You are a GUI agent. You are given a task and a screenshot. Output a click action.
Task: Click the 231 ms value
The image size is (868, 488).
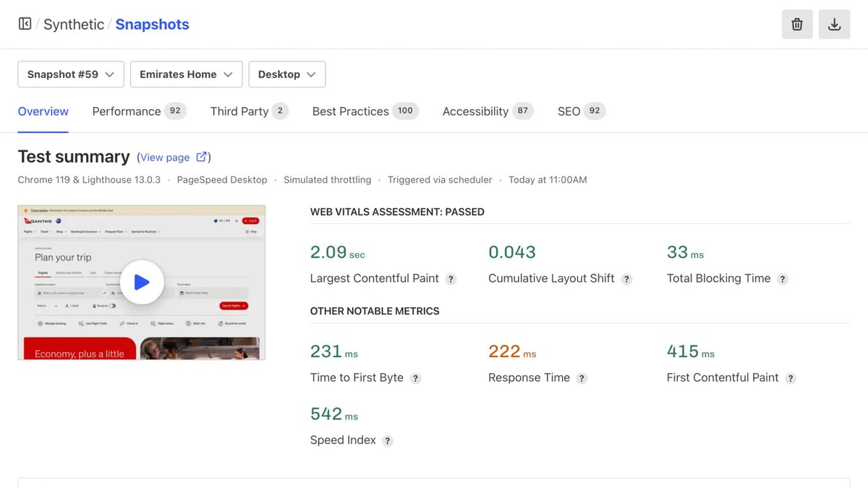tap(334, 351)
